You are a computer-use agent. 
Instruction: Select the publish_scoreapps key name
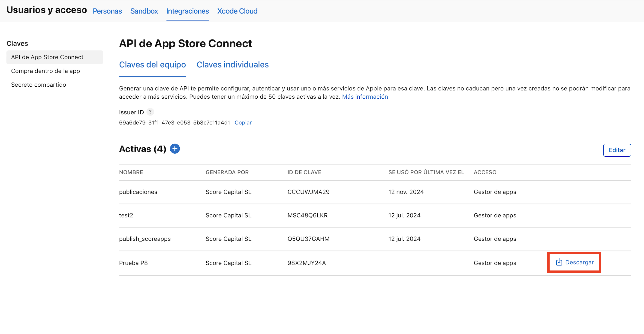[x=145, y=239]
